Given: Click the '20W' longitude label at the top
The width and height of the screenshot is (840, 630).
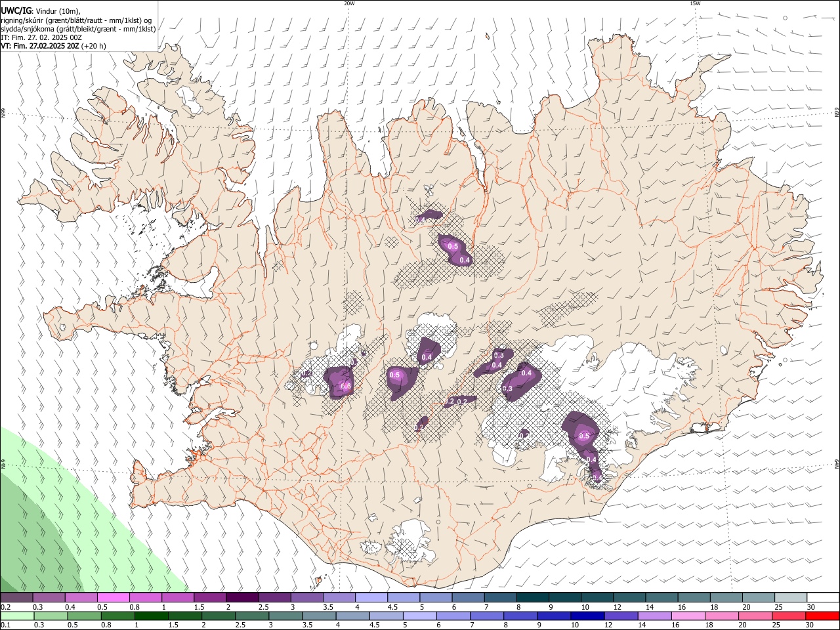Looking at the screenshot, I should (349, 3).
